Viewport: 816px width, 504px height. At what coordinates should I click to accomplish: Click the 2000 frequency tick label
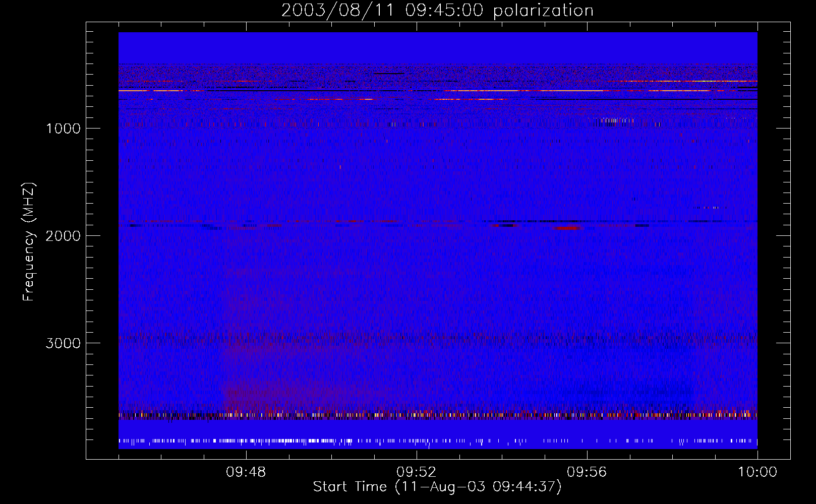coord(63,236)
